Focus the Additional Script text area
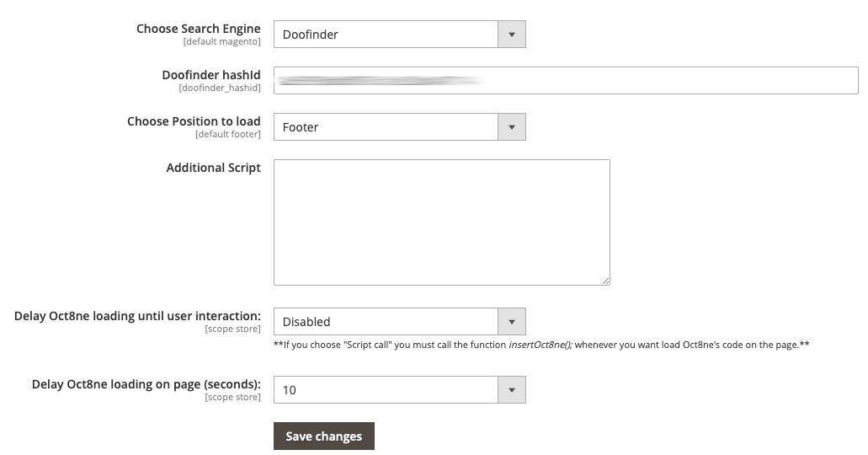This screenshot has height=455, width=868. [x=441, y=222]
